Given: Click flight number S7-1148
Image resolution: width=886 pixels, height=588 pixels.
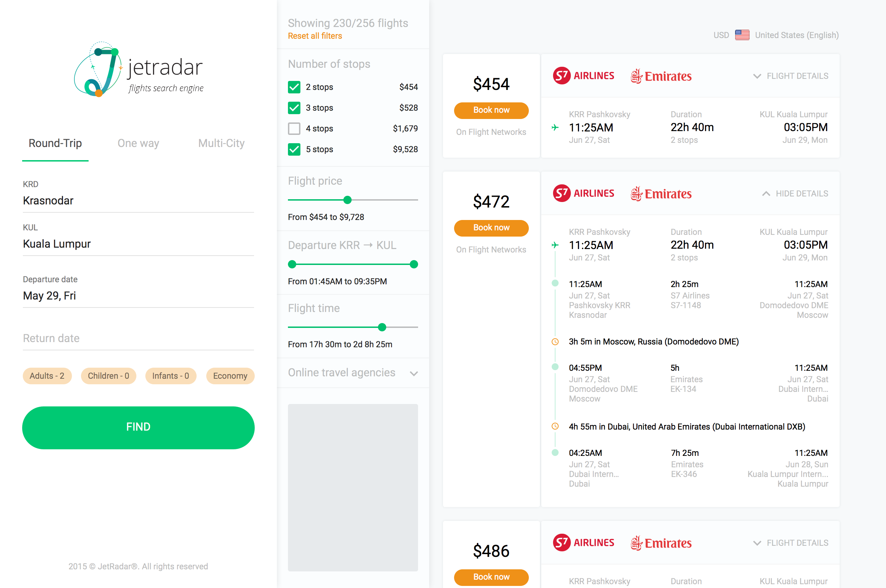Looking at the screenshot, I should click(x=686, y=305).
